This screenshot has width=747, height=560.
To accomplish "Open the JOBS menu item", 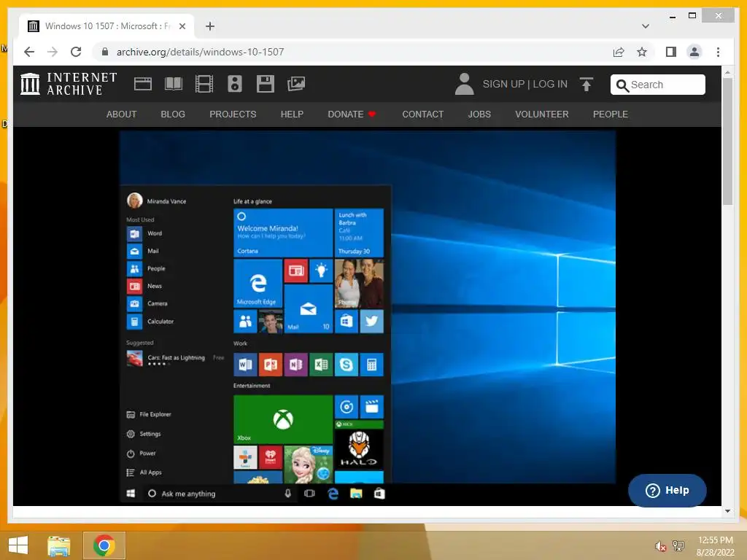I will (479, 114).
